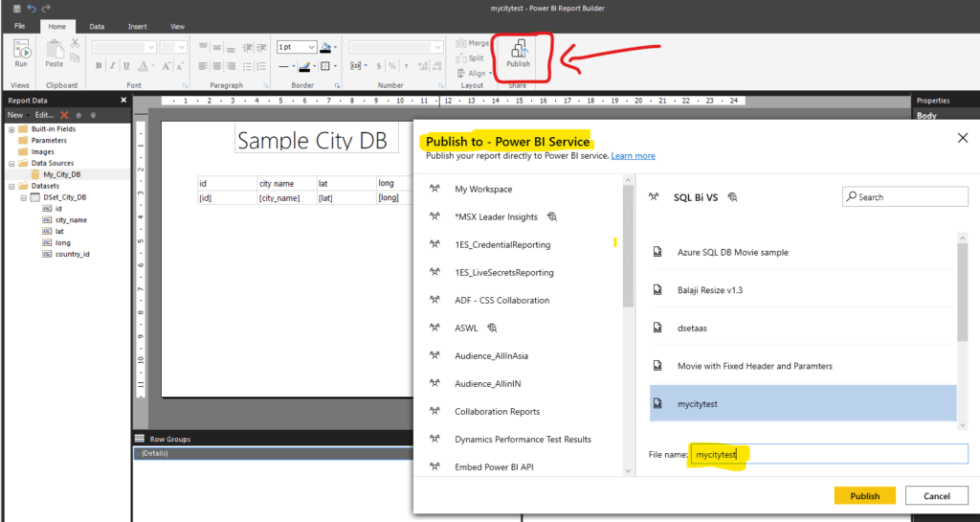Select the ADF - CSS Collaboration workspace
This screenshot has width=980, height=522.
tap(501, 300)
